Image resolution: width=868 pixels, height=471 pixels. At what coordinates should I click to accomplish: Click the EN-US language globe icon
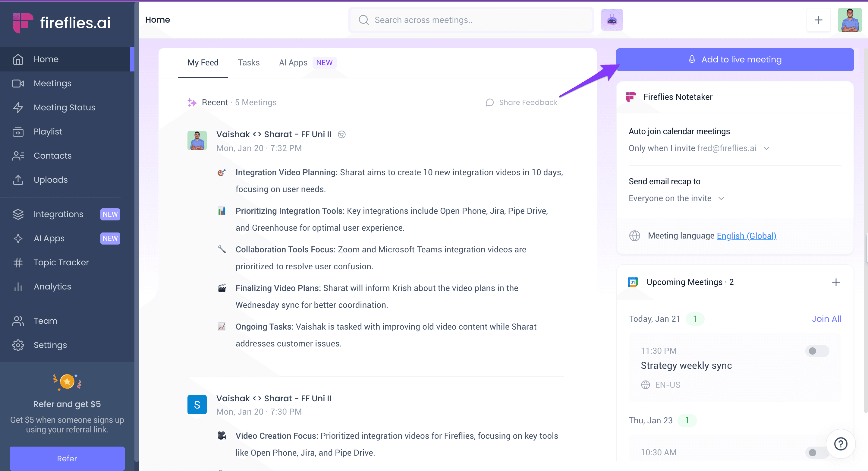pyautogui.click(x=645, y=385)
